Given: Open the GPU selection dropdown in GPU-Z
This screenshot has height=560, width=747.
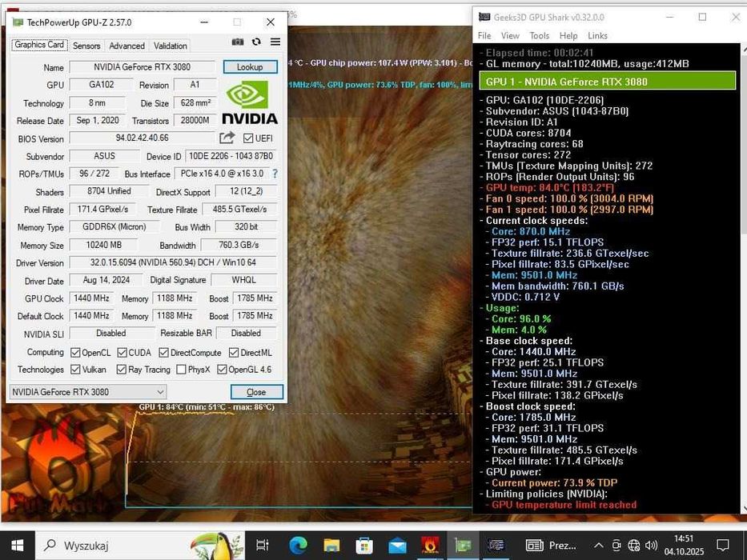Looking at the screenshot, I should point(87,392).
